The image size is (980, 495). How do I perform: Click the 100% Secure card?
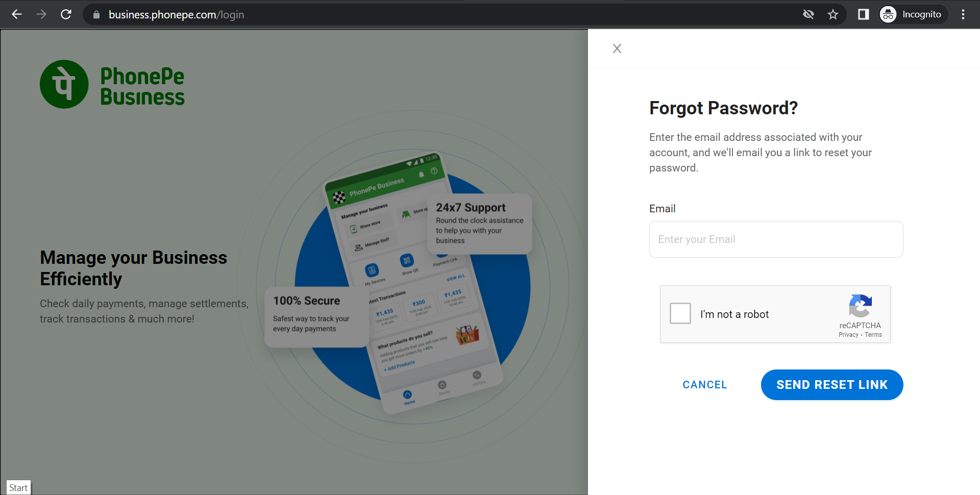pos(316,317)
